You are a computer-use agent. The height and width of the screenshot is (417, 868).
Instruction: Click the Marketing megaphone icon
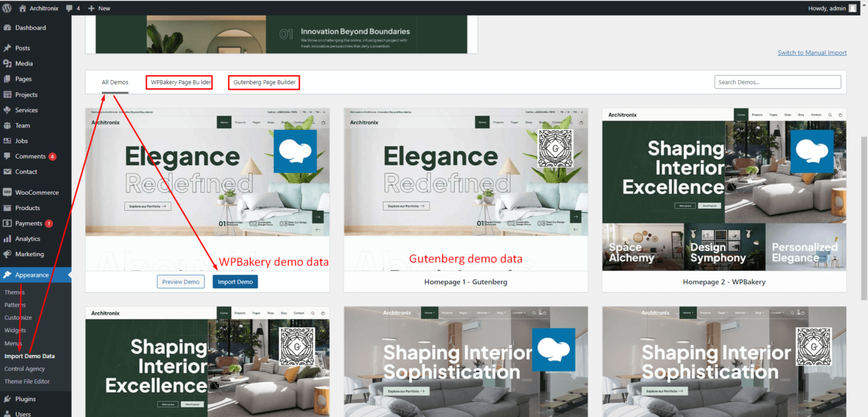click(x=7, y=254)
